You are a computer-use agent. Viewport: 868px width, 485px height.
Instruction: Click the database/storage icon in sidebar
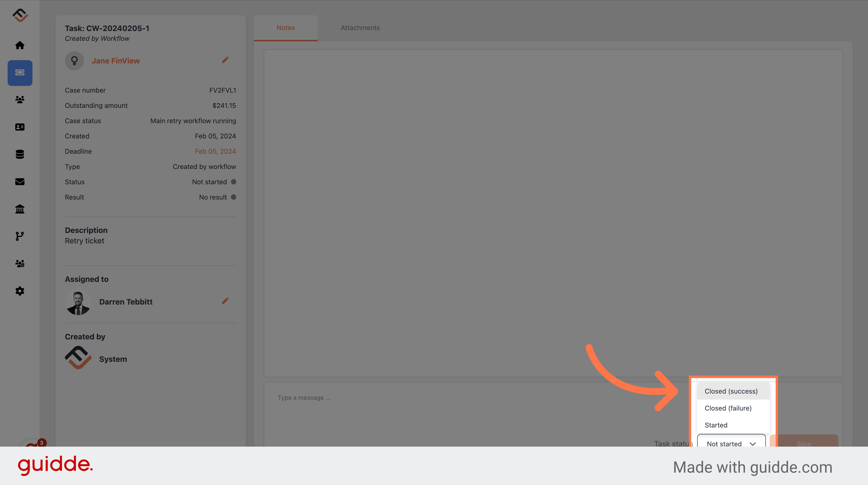20,154
